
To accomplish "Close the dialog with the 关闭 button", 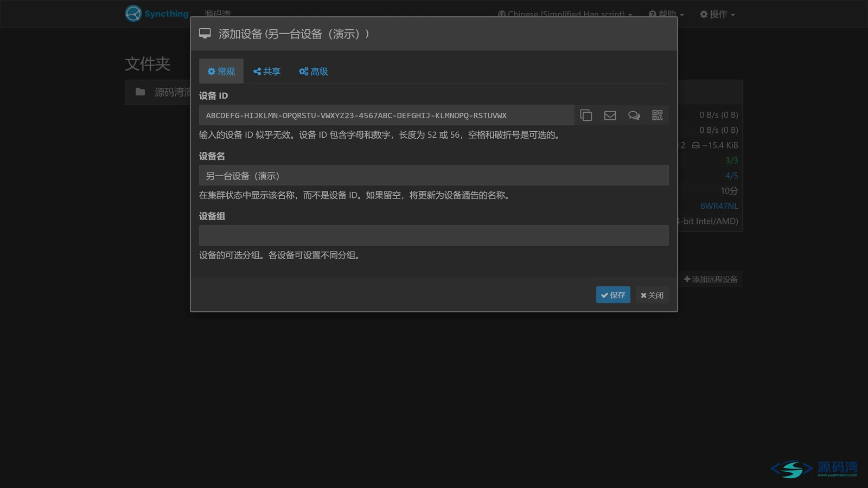I will pyautogui.click(x=652, y=295).
